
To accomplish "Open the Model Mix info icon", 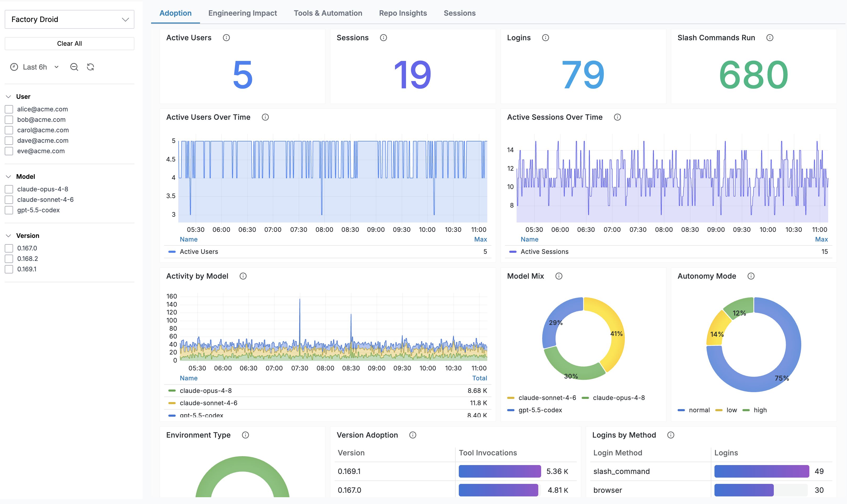I will pos(559,276).
